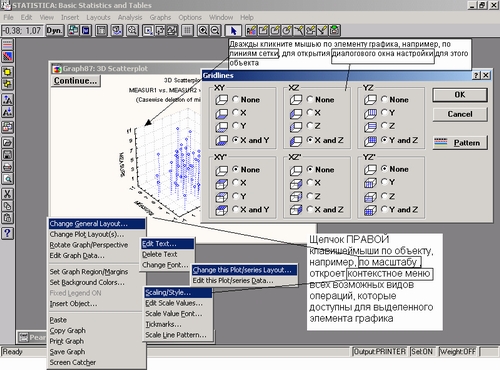This screenshot has height=370, width=500.
Task: Click the OK button in Gridlines dialog
Action: [x=460, y=95]
